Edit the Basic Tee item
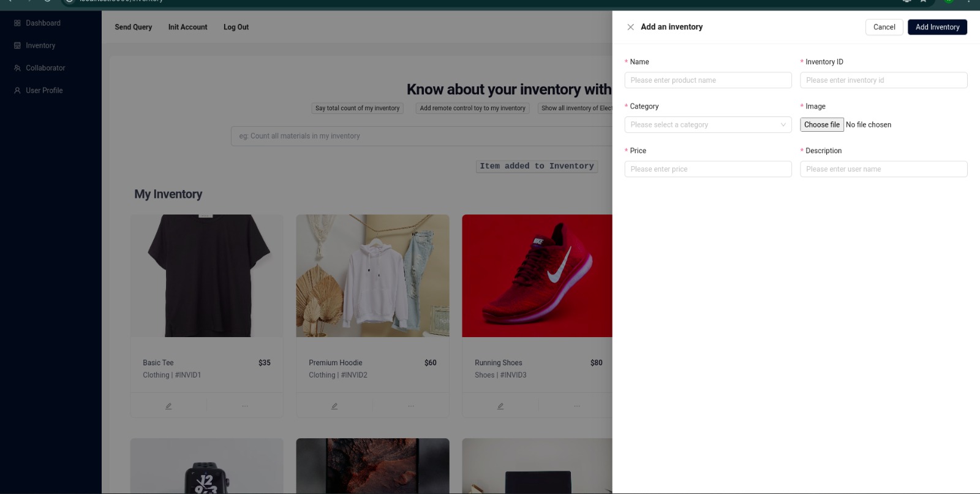 pyautogui.click(x=168, y=406)
